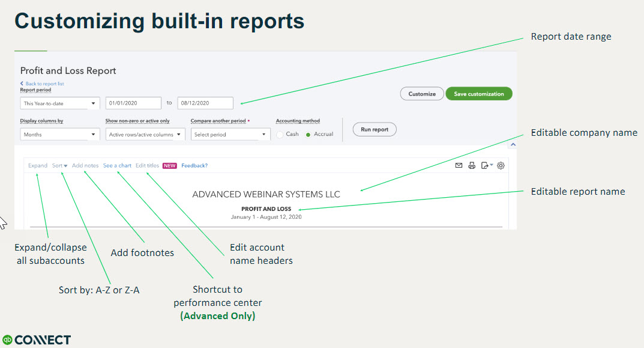Select the export report icon

click(484, 165)
